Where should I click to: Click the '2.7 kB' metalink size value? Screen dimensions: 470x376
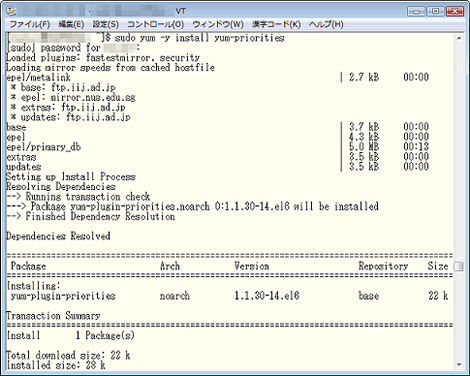364,77
